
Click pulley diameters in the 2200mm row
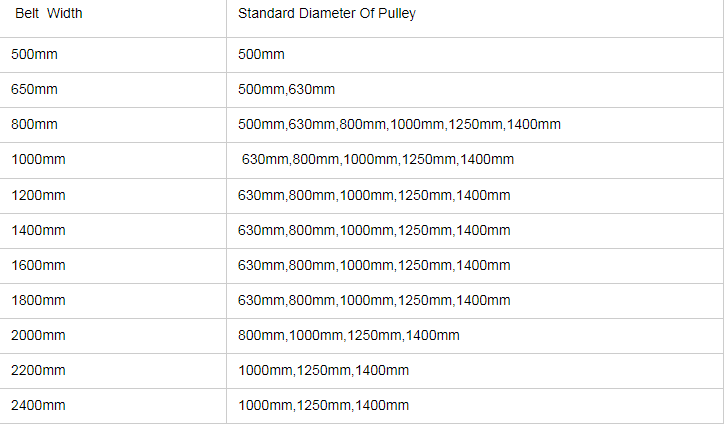coord(475,371)
